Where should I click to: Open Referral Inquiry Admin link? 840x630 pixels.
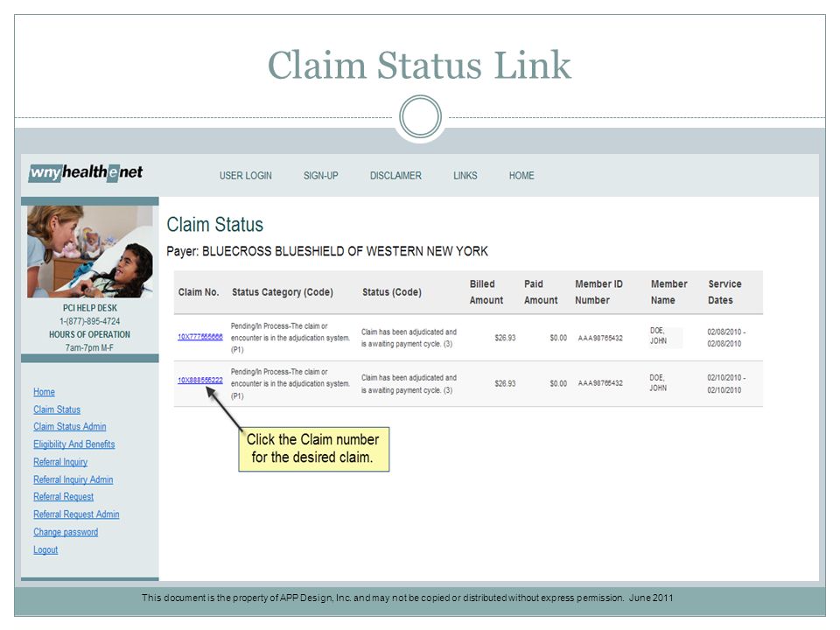tap(73, 480)
